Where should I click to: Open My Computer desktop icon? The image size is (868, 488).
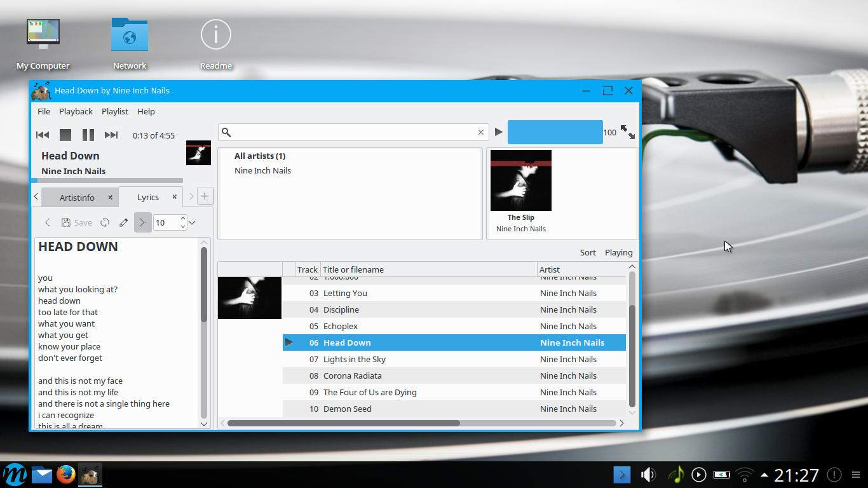(x=43, y=44)
